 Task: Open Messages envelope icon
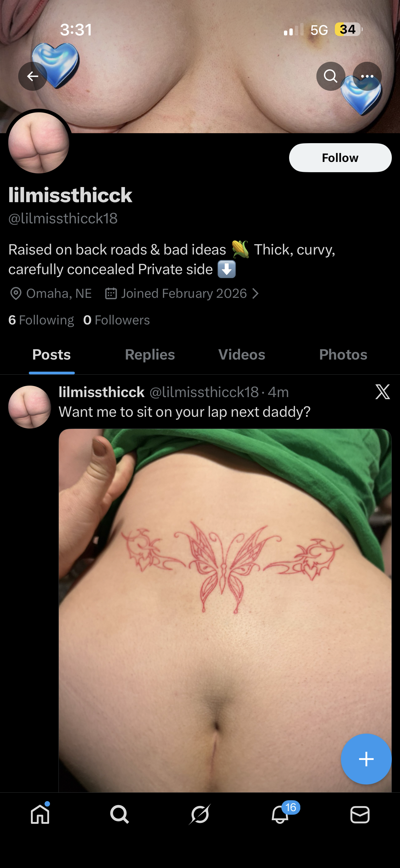point(360,815)
